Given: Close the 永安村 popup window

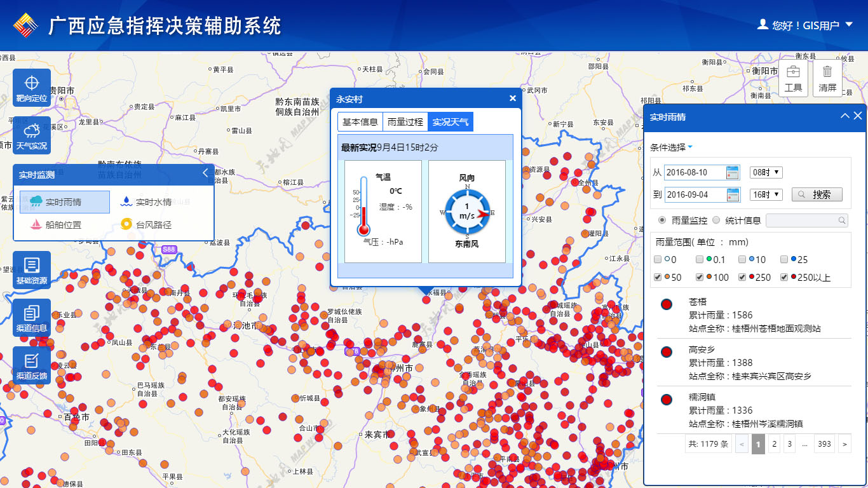Looking at the screenshot, I should click(x=513, y=98).
